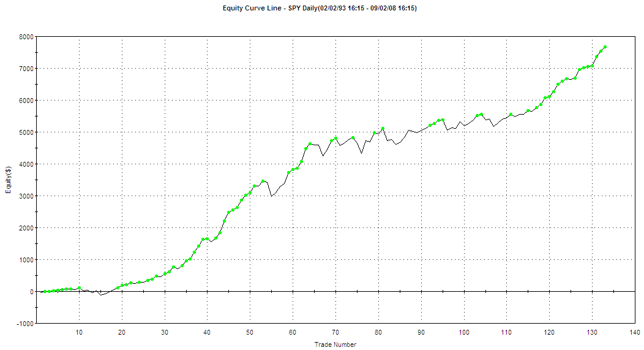The image size is (644, 350).
Task: Select the 1000 y-axis tick label
Action: point(26,260)
